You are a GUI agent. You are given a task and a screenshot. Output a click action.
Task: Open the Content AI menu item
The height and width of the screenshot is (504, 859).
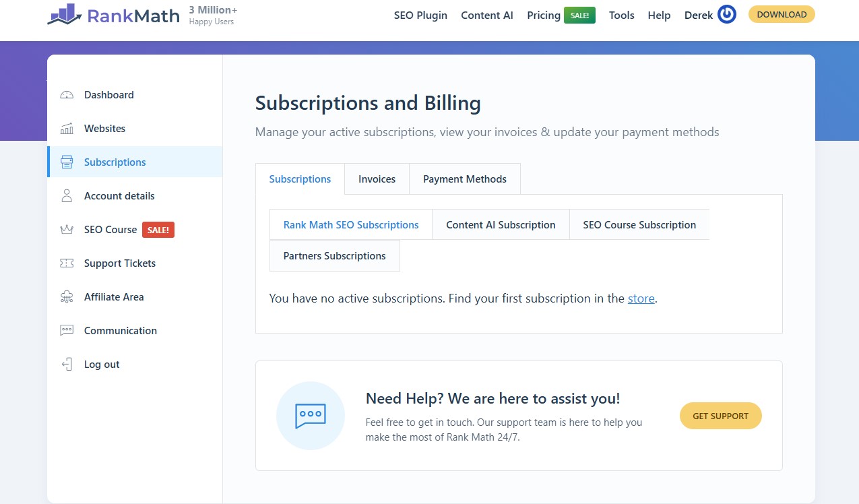point(487,15)
